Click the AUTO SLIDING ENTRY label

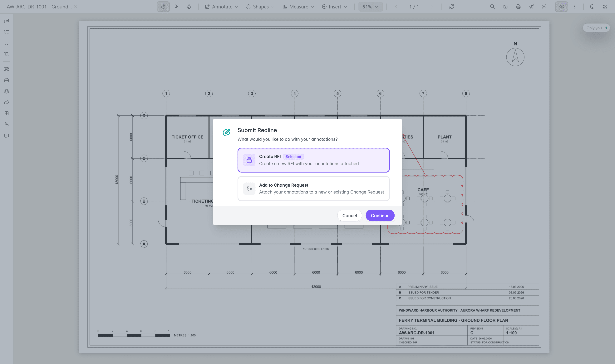click(316, 249)
